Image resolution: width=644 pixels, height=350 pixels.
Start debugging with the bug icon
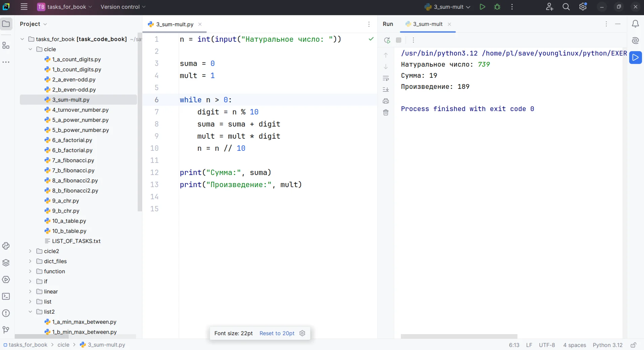(497, 7)
